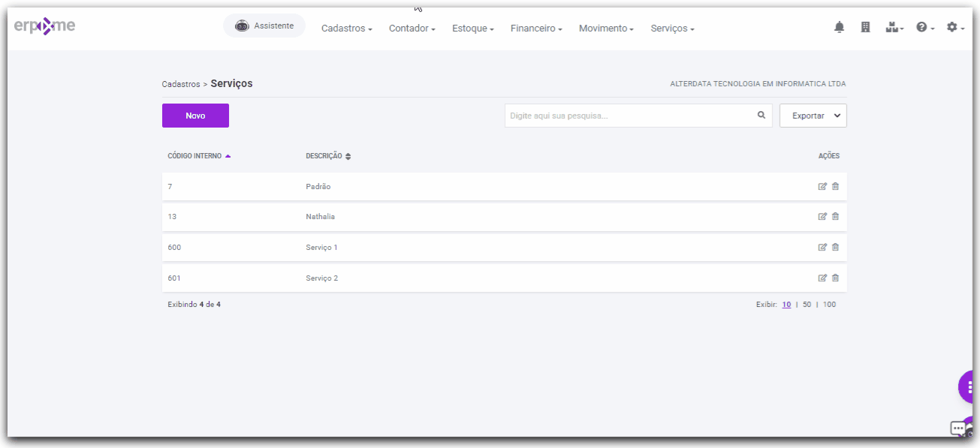Sort by Código Interno column
This screenshot has width=980, height=448.
click(199, 156)
